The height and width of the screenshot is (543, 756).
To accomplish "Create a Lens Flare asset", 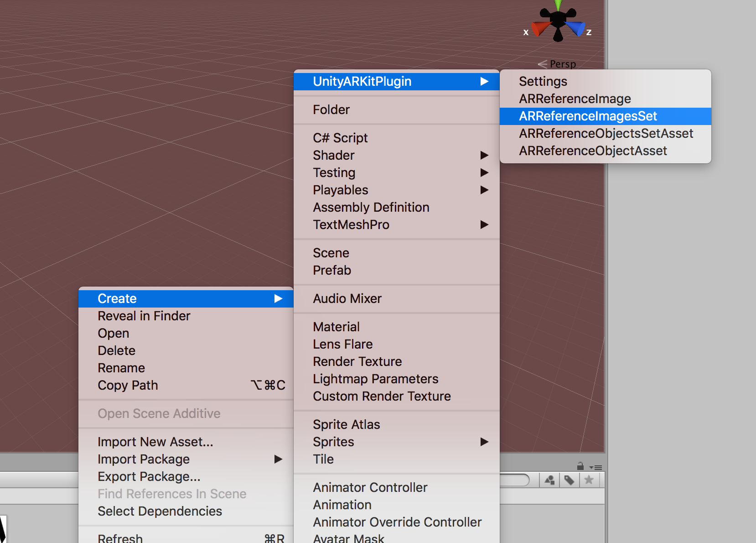I will [x=397, y=344].
